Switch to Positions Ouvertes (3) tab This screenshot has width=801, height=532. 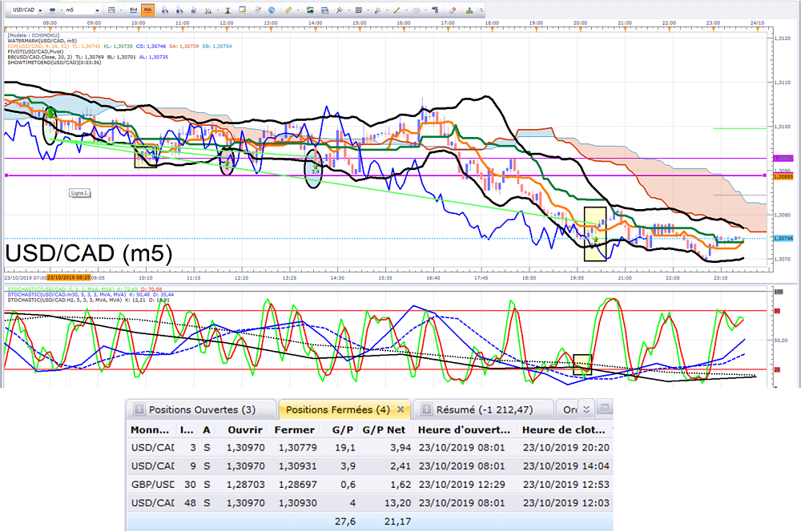point(202,409)
